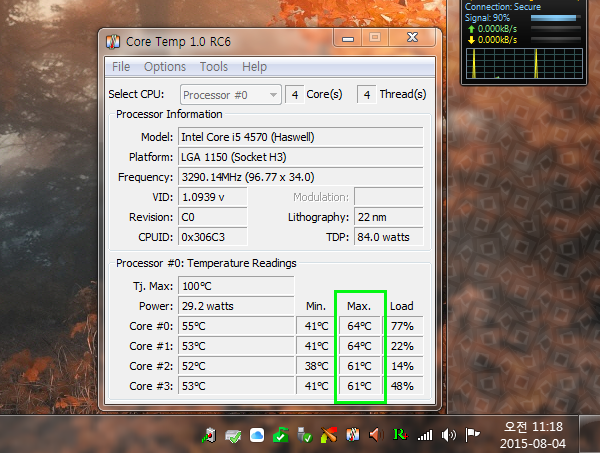Click the Core #2 minimum temperature 38°C

316,366
